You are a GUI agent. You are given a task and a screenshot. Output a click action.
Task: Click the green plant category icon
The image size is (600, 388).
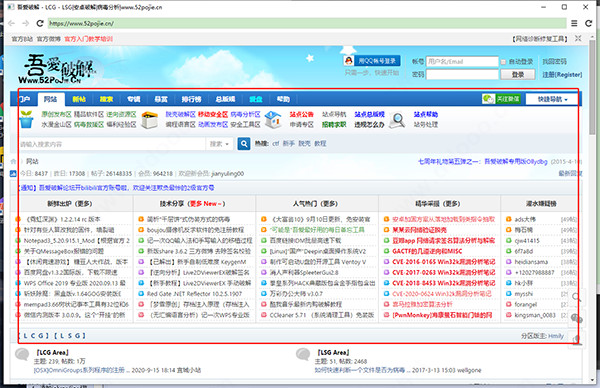coord(26,119)
